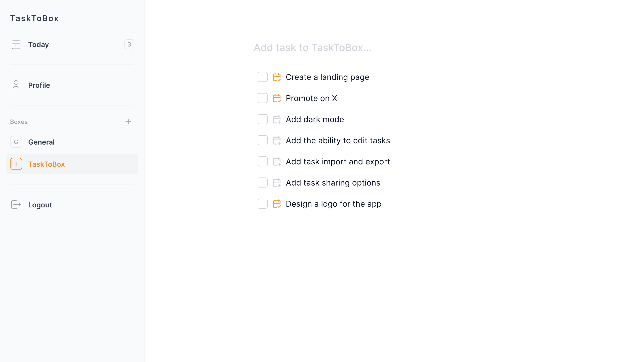Image resolution: width=644 pixels, height=362 pixels.
Task: Click the TaskToBox box icon in sidebar
Action: (x=16, y=164)
